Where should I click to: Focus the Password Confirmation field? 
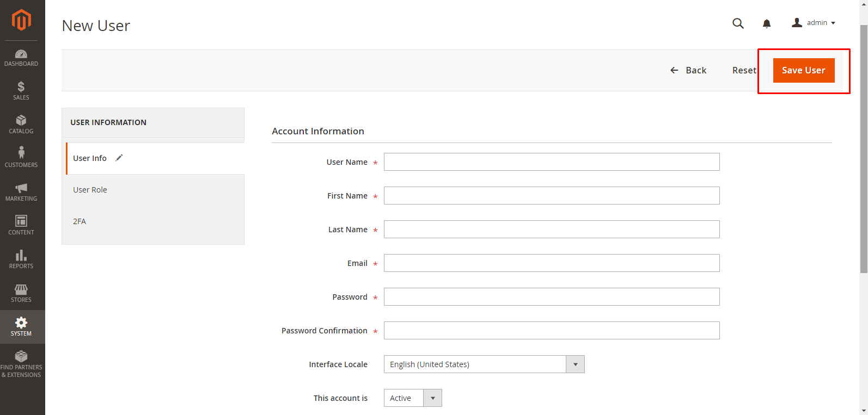click(552, 331)
